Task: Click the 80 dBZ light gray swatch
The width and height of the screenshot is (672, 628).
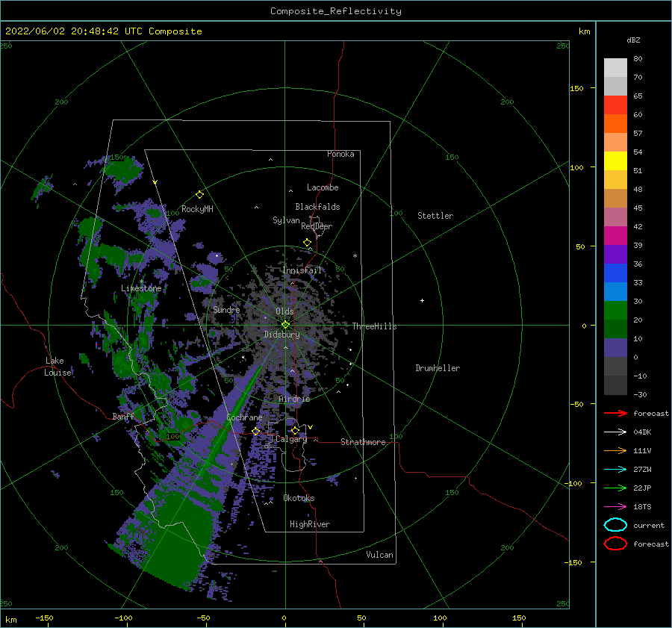Action: 615,67
